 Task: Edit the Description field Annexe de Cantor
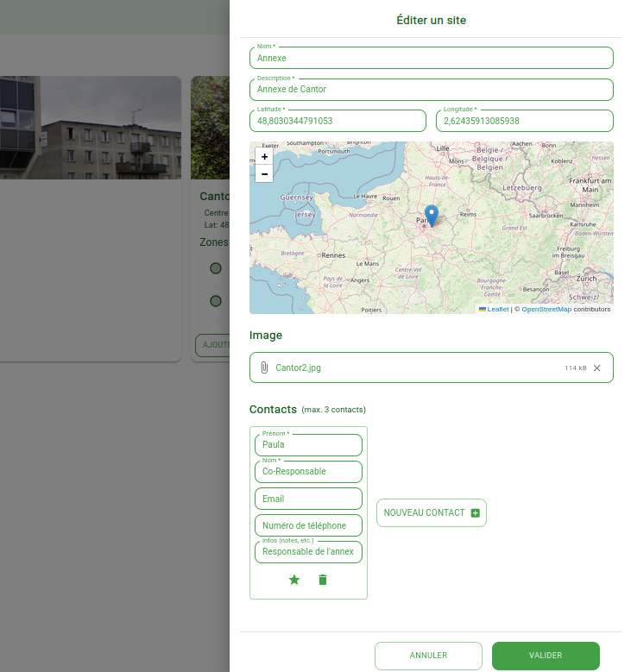432,90
